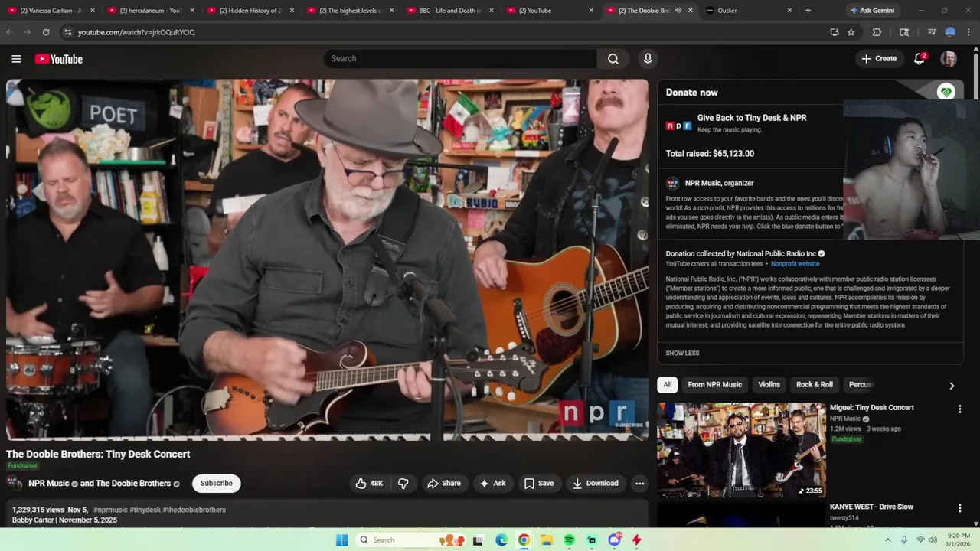This screenshot has width=980, height=551.
Task: Open the YouTube hamburger guide menu
Action: (x=16, y=59)
